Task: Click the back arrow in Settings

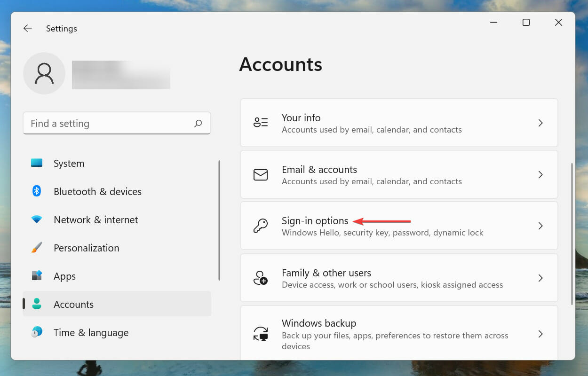Action: [27, 29]
